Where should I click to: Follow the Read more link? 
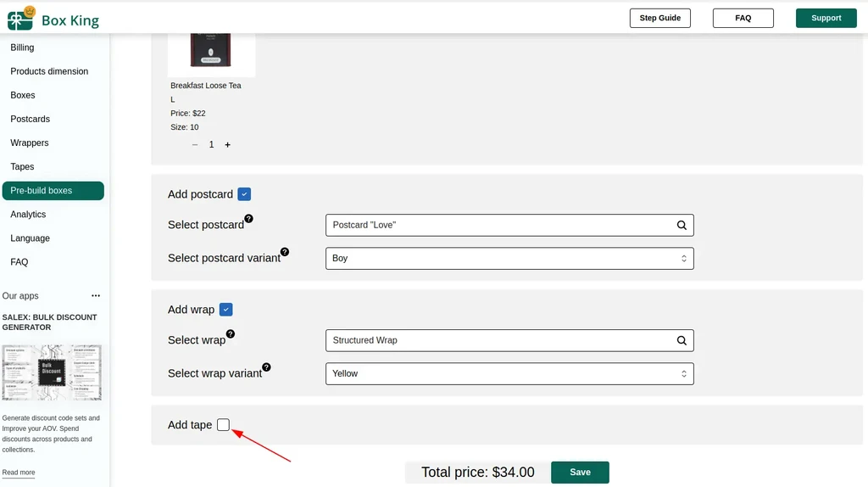coord(19,473)
